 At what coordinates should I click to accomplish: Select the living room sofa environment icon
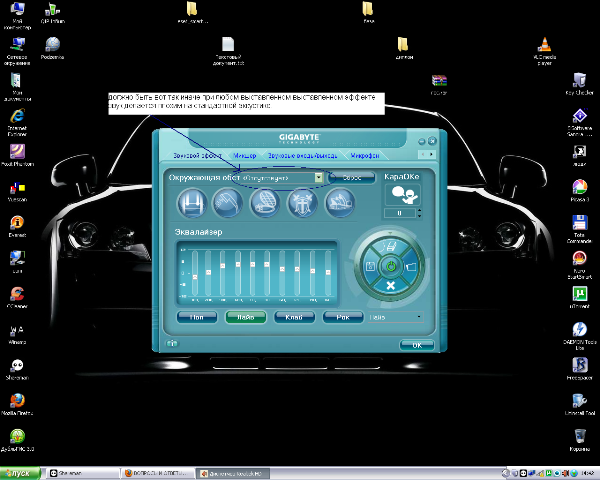pos(192,203)
